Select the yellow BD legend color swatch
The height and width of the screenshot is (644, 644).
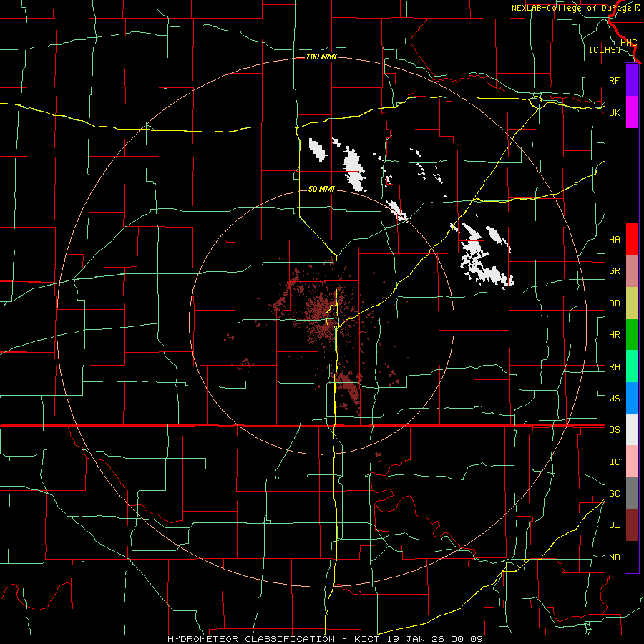(x=632, y=303)
